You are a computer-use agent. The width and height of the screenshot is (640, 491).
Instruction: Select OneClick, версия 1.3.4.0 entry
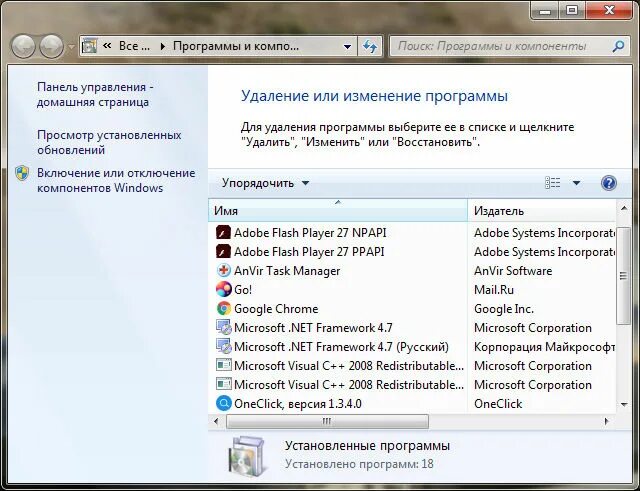click(x=412, y=404)
